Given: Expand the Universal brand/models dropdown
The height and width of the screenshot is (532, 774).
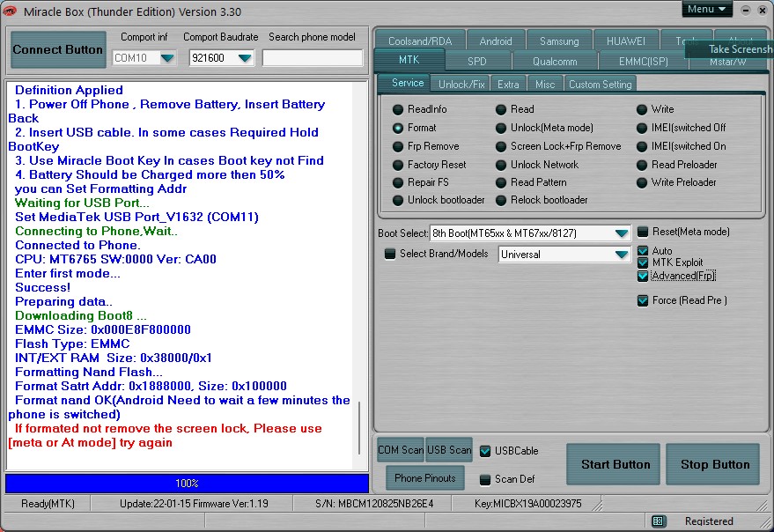Looking at the screenshot, I should click(x=622, y=255).
